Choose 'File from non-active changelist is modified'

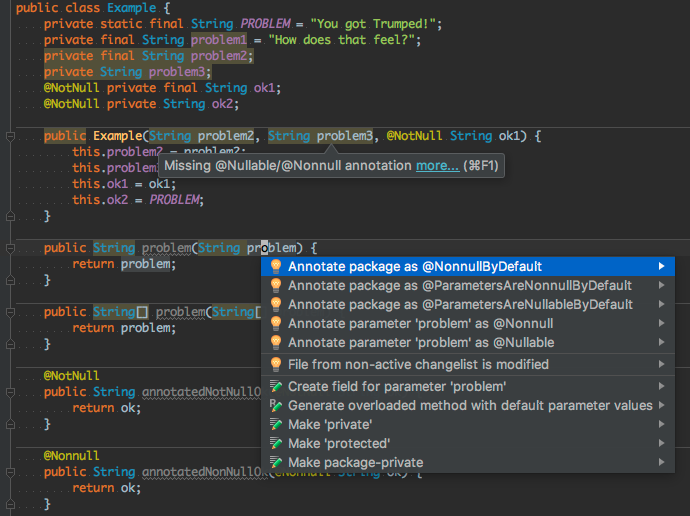468,364
